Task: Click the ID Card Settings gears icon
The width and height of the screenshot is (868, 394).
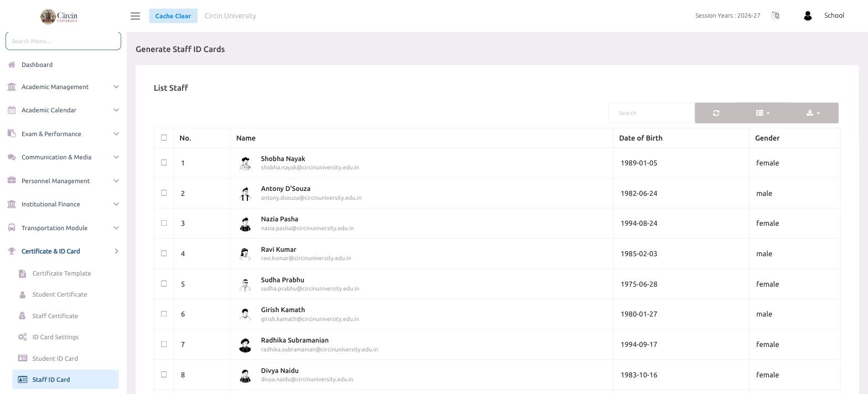Action: click(x=22, y=337)
